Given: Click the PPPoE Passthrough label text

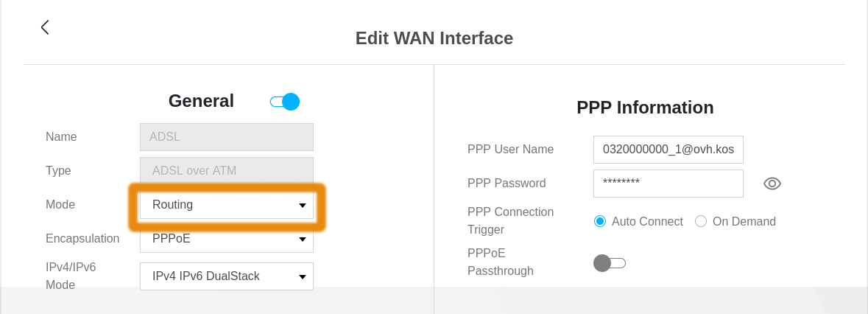Looking at the screenshot, I should tap(501, 262).
